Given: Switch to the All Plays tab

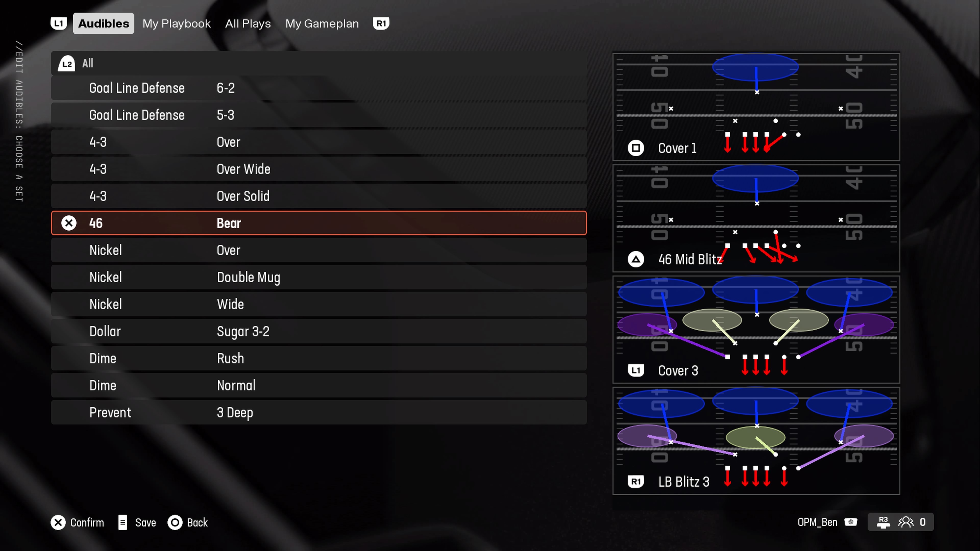Looking at the screenshot, I should click(x=248, y=23).
